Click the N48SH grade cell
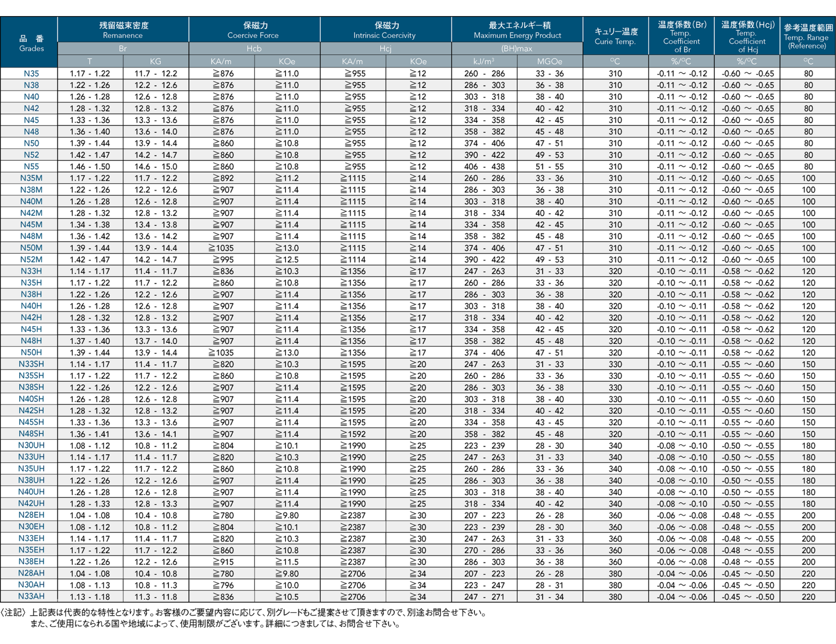Screen dimensions: 836x644 coord(31,434)
